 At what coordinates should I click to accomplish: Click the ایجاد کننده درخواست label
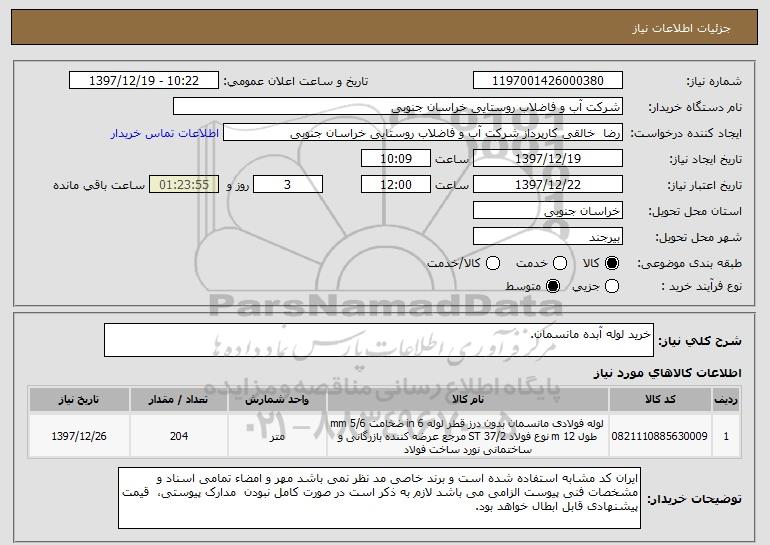686,133
